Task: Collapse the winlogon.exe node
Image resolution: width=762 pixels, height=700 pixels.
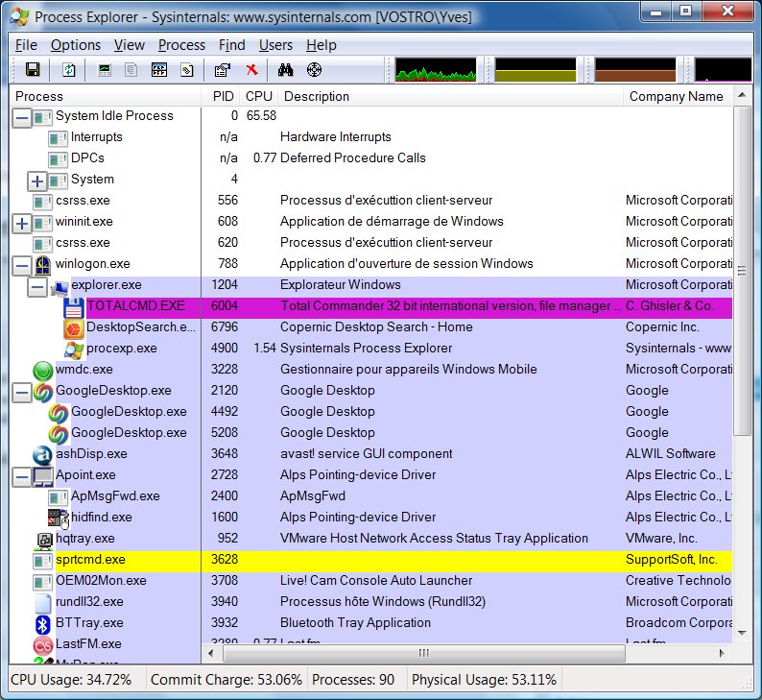Action: pyautogui.click(x=21, y=265)
